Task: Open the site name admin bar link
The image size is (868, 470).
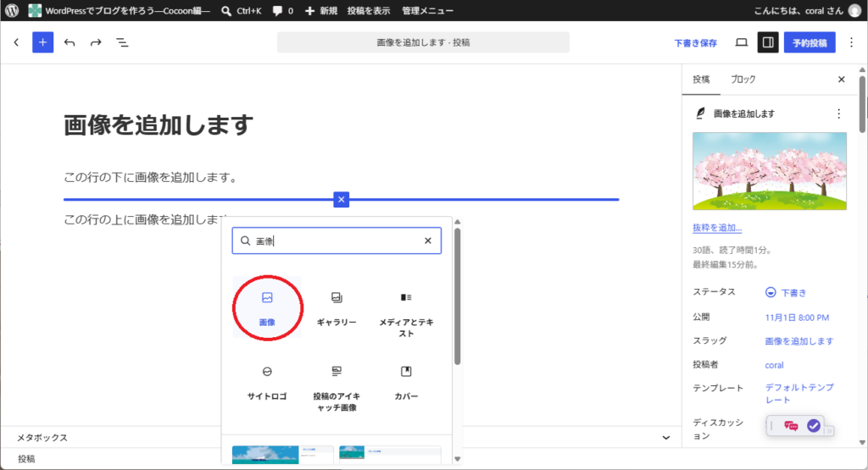Action: pyautogui.click(x=120, y=10)
